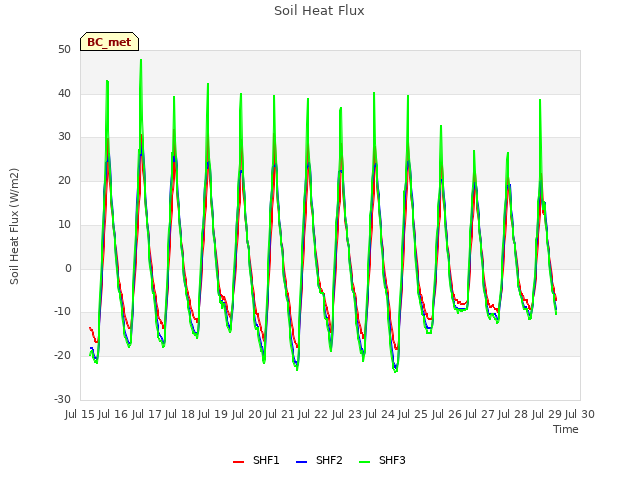Click the Jul 23 x-axis tick label

[x=347, y=414]
